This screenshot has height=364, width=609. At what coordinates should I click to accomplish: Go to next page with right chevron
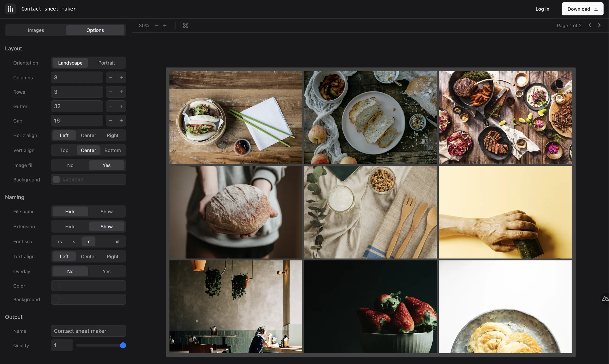[599, 25]
